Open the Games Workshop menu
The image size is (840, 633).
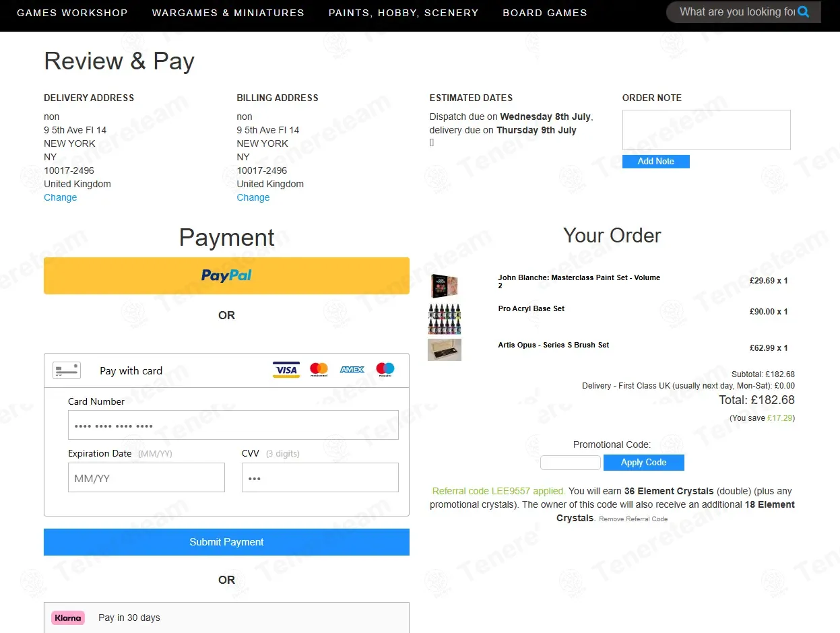click(x=72, y=13)
